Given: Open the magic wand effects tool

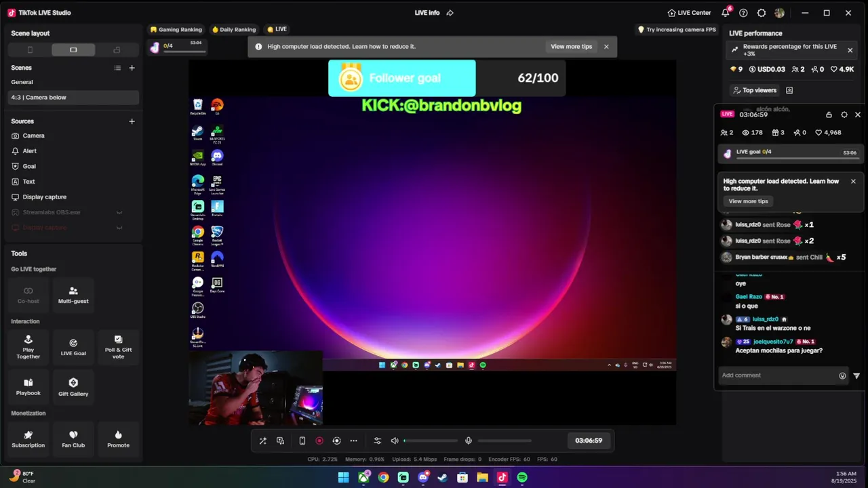Looking at the screenshot, I should [x=263, y=441].
